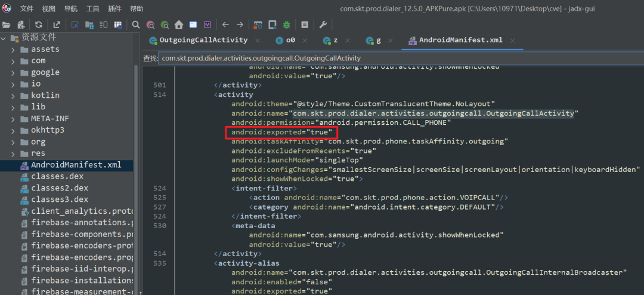The height and width of the screenshot is (295, 644).
Task: Expand the okhttp3 folder
Action: click(13, 131)
